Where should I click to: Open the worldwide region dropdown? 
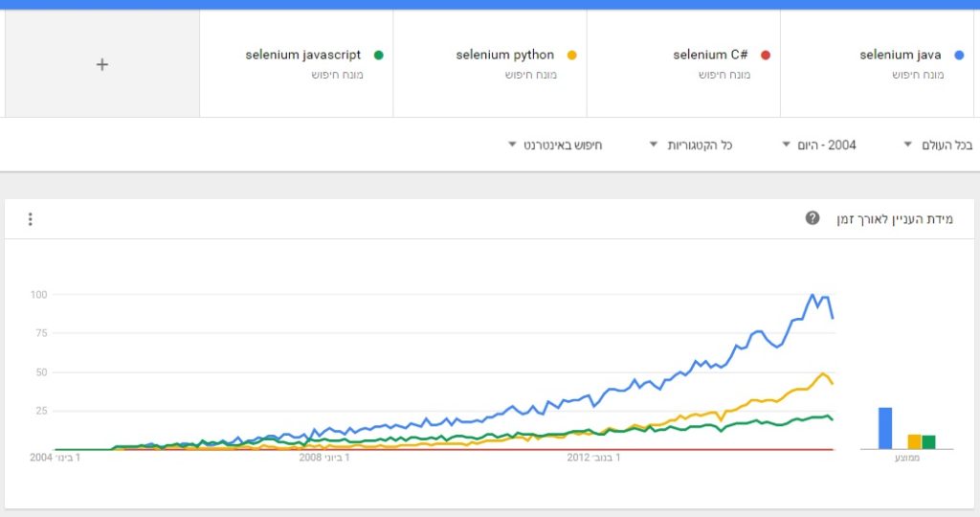coord(937,145)
